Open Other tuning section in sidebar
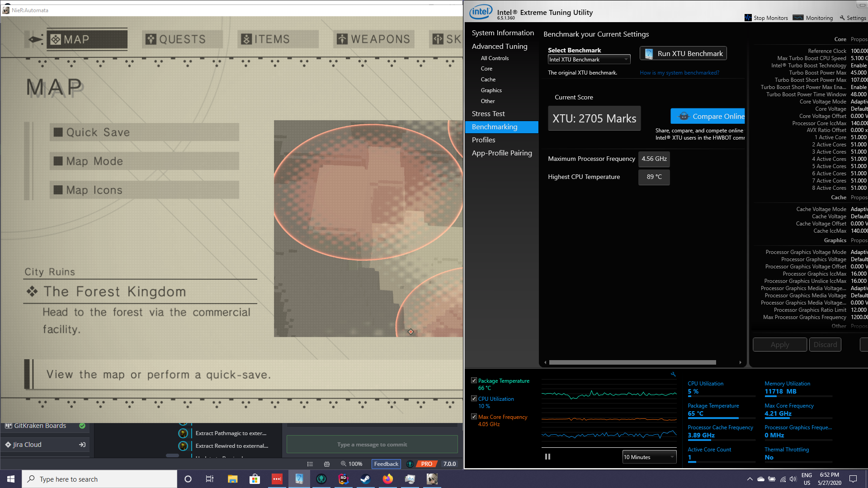The height and width of the screenshot is (488, 868). tap(487, 101)
